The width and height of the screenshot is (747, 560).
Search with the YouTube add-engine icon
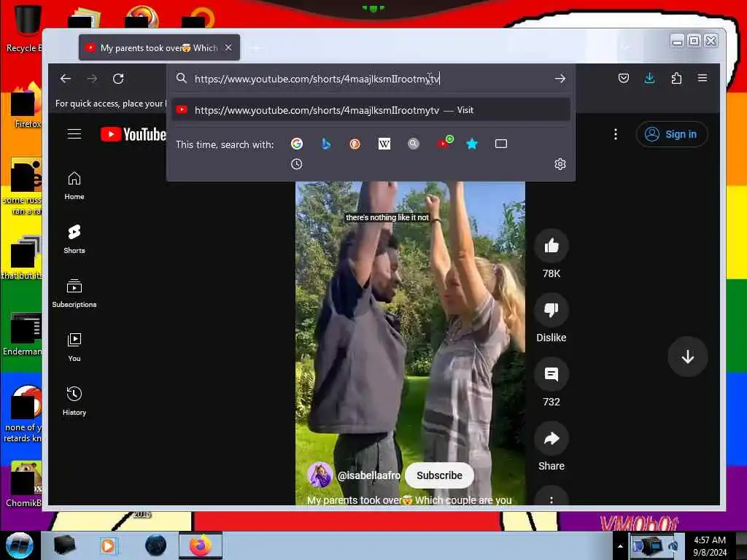click(445, 142)
